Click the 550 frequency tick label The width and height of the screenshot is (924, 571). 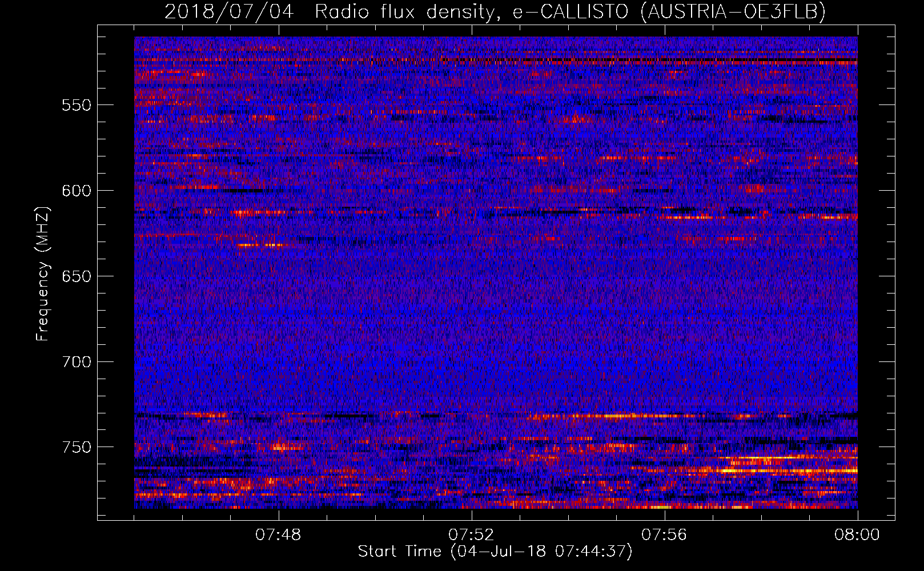pyautogui.click(x=77, y=105)
